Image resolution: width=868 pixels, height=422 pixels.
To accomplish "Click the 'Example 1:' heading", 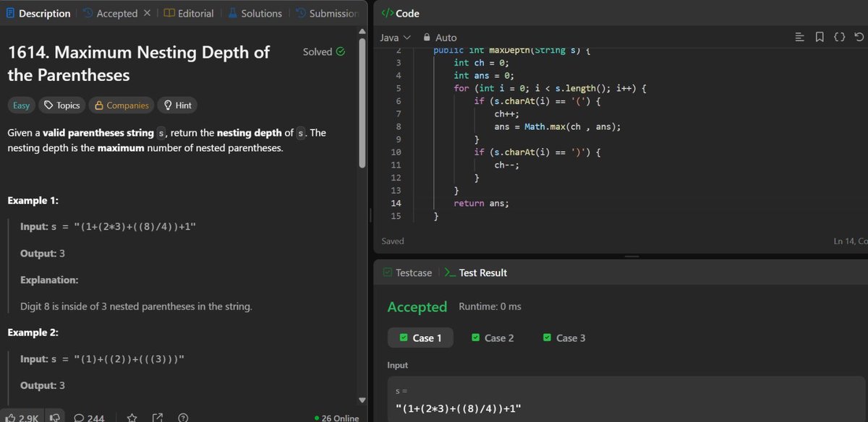I will point(33,200).
